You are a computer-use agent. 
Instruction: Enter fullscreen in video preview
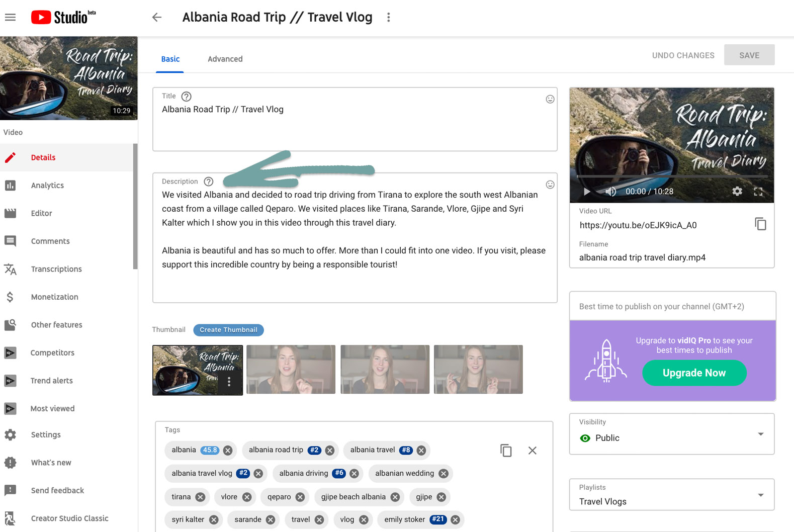758,192
